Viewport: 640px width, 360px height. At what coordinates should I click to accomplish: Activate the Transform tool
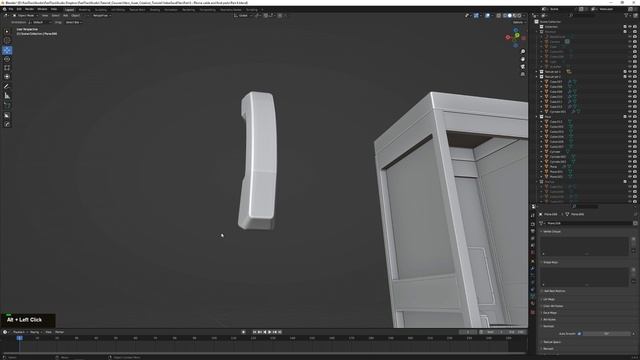[x=7, y=77]
